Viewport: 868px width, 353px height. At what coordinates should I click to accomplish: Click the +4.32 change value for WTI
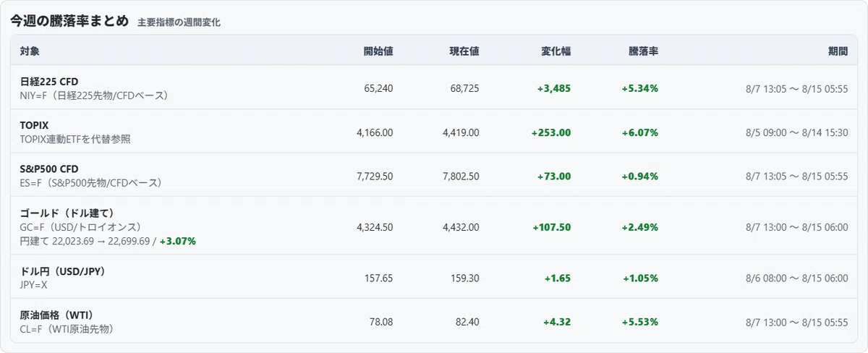tap(557, 322)
